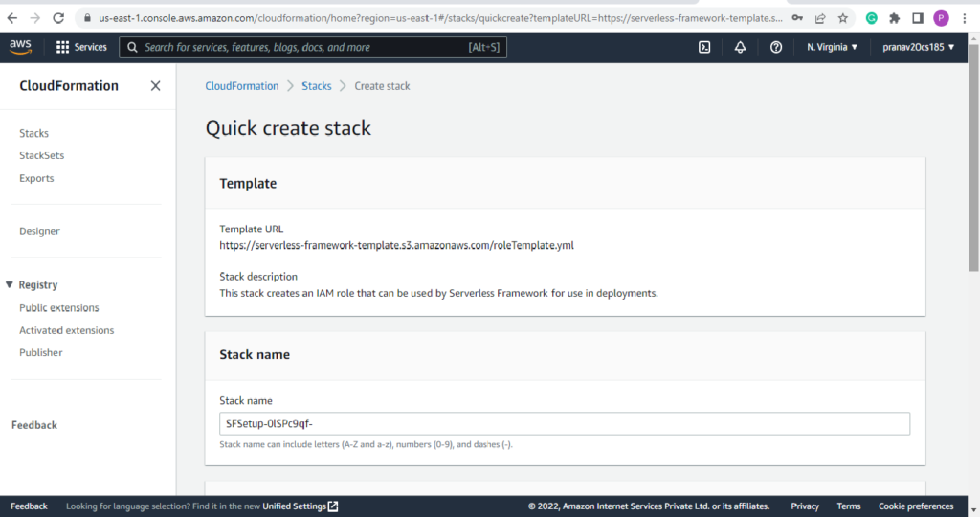Image resolution: width=980 pixels, height=517 pixels.
Task: Open Cookie preferences
Action: coord(916,506)
